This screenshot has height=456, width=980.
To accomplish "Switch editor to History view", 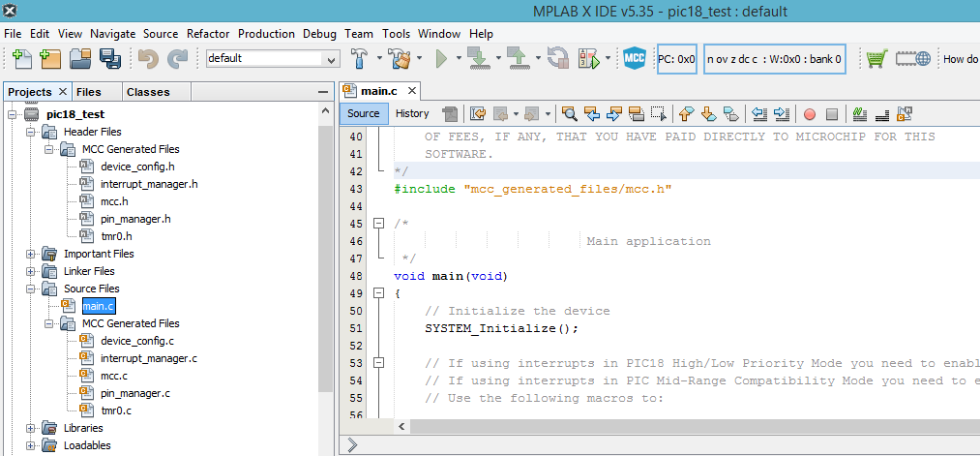I will [x=412, y=114].
